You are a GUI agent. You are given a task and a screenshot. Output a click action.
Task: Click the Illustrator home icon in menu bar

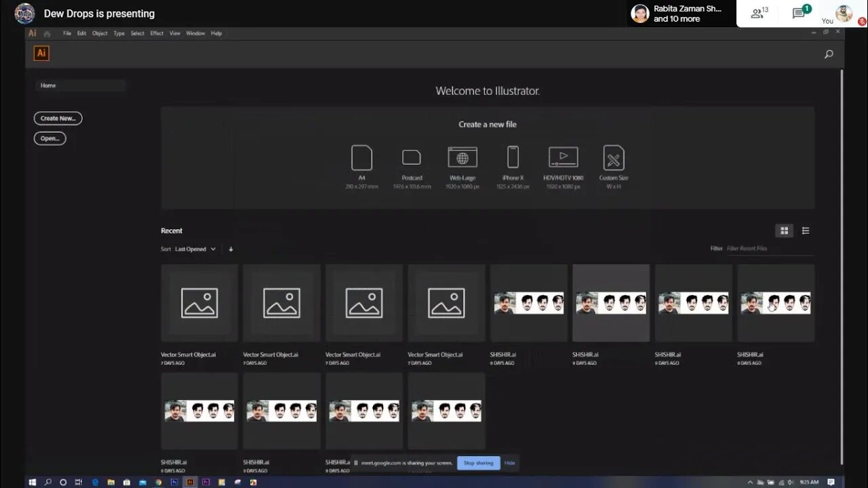click(x=47, y=33)
